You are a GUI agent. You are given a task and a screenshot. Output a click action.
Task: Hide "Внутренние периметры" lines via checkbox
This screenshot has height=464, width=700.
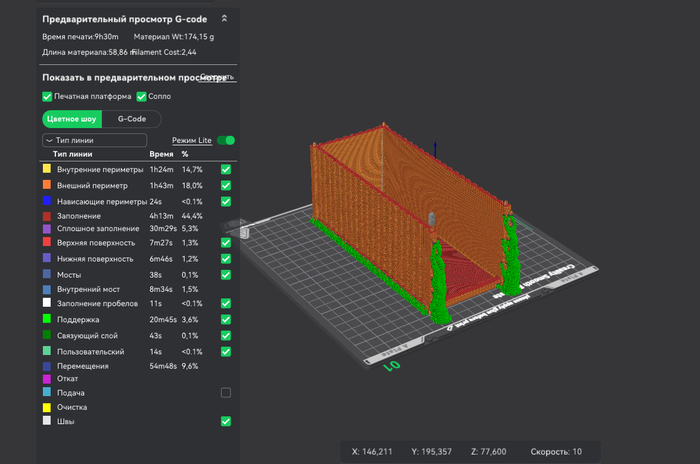pyautogui.click(x=226, y=171)
